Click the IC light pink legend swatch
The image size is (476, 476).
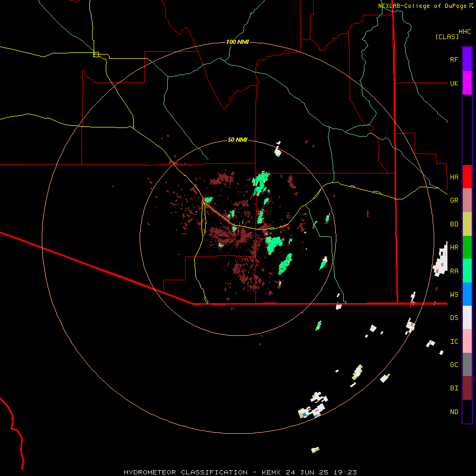[x=467, y=341]
